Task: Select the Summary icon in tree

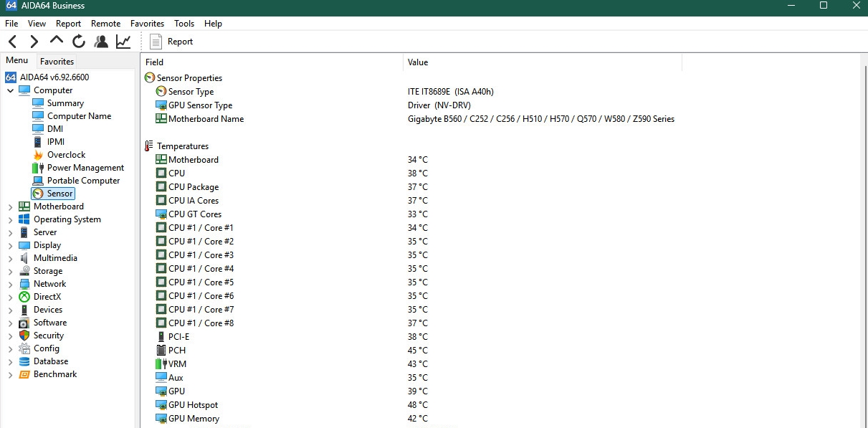Action: [38, 103]
